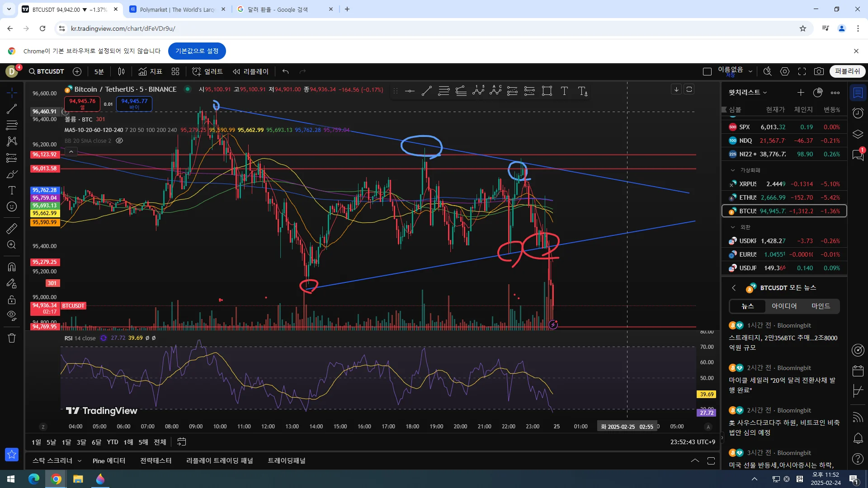Viewport: 868px width, 488px height.
Task: Click the chart layout grid icon
Action: point(175,71)
